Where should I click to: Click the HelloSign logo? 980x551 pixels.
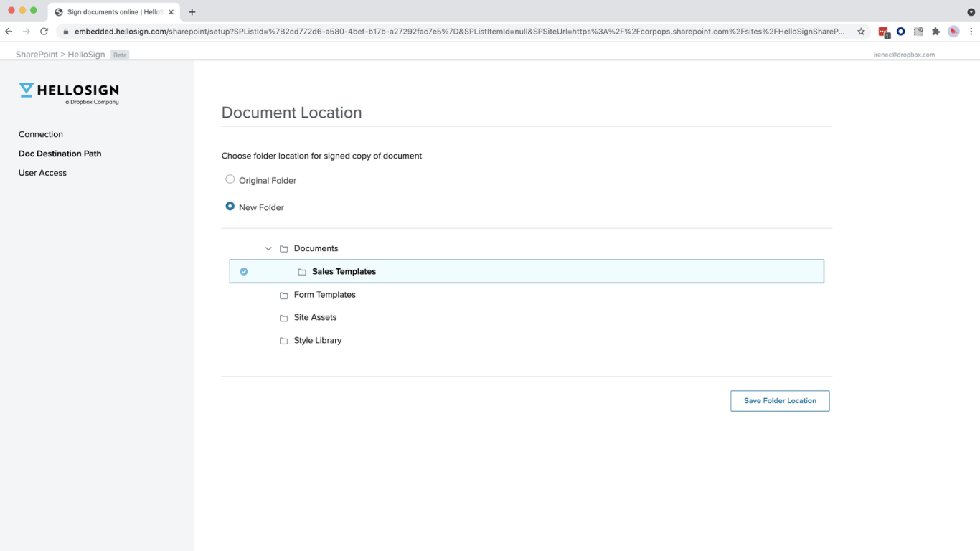click(69, 93)
